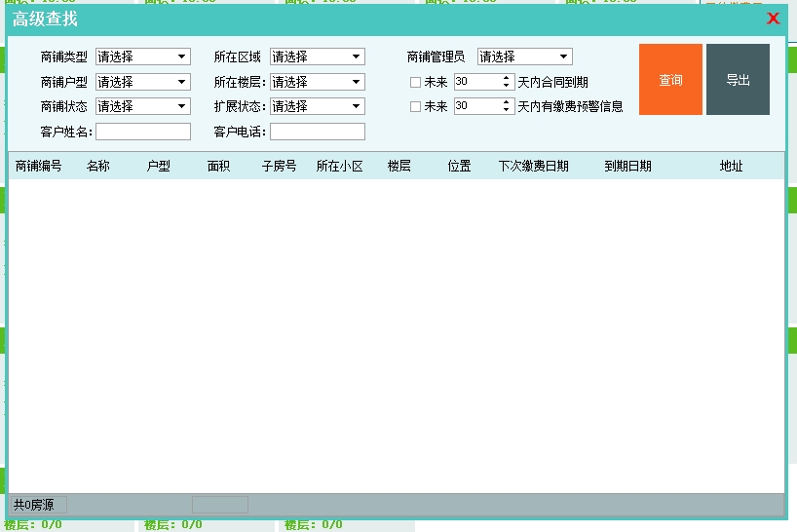Expand the 商铺状态 dropdown
Viewport: 797px width, 532px height.
click(143, 106)
